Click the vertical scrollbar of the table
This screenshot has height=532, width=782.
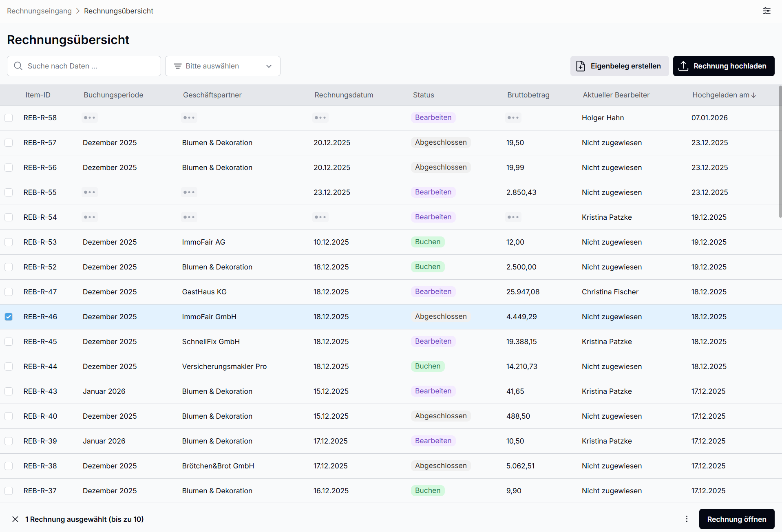tap(780, 152)
